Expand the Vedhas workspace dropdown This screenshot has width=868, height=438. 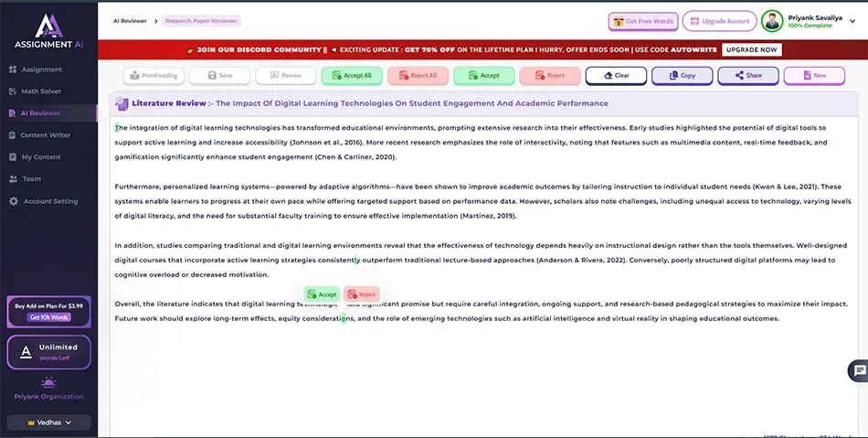(x=48, y=422)
